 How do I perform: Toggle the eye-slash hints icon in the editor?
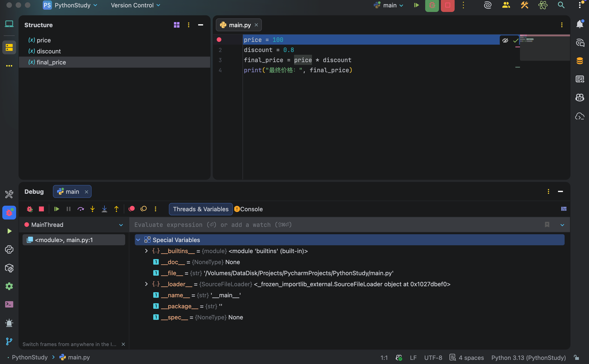pyautogui.click(x=505, y=40)
